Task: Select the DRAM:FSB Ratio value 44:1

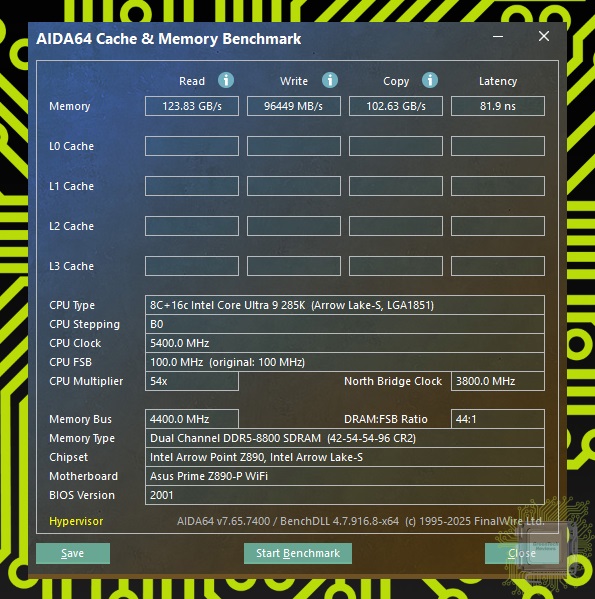Action: pos(498,419)
